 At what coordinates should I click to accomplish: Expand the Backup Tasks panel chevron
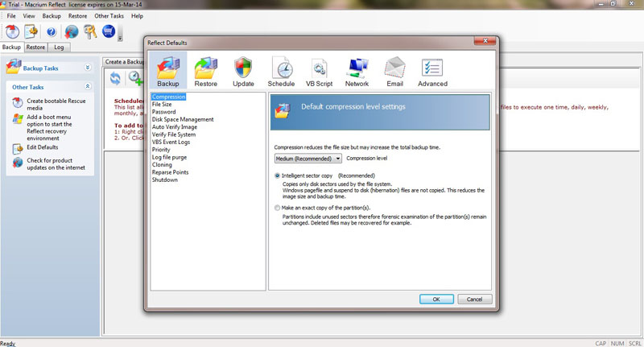(x=88, y=68)
